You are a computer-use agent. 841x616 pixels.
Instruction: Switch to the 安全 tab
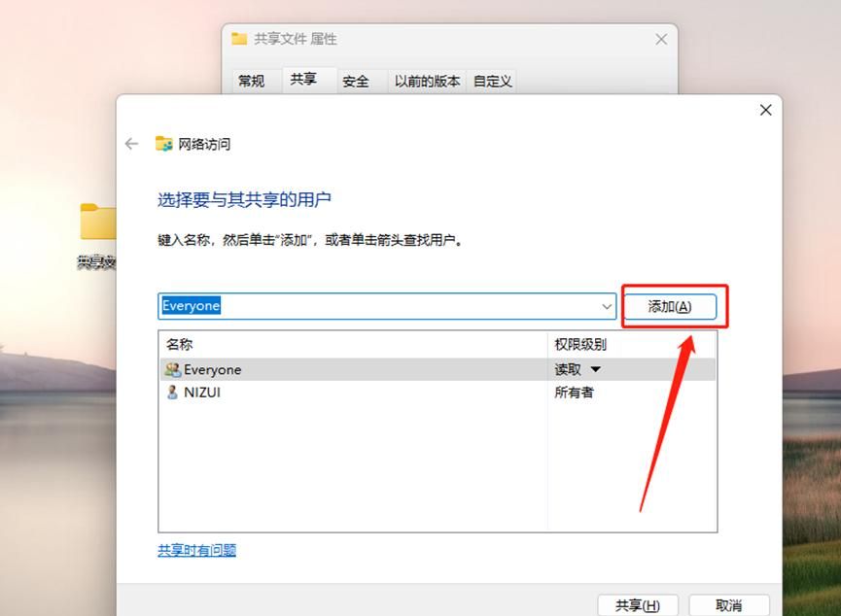[x=359, y=82]
